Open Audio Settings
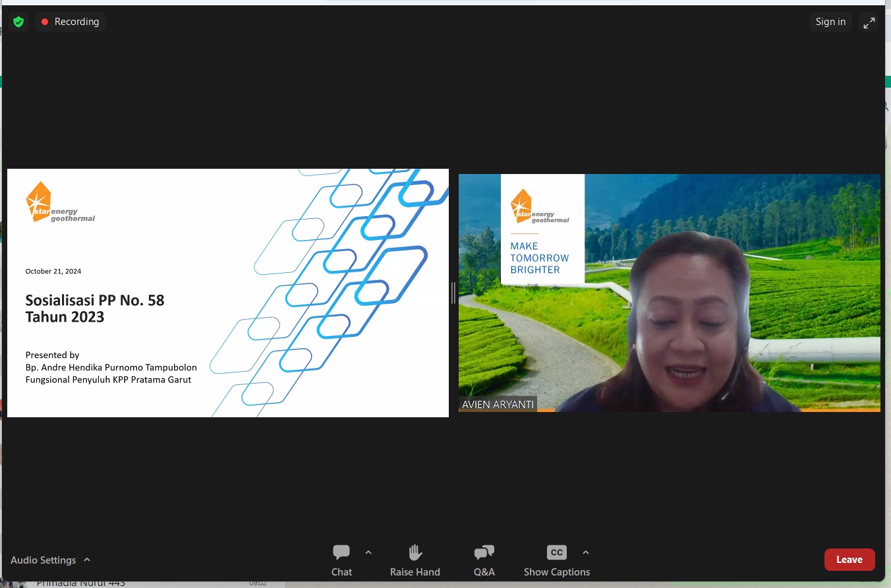Image resolution: width=891 pixels, height=588 pixels. (43, 560)
